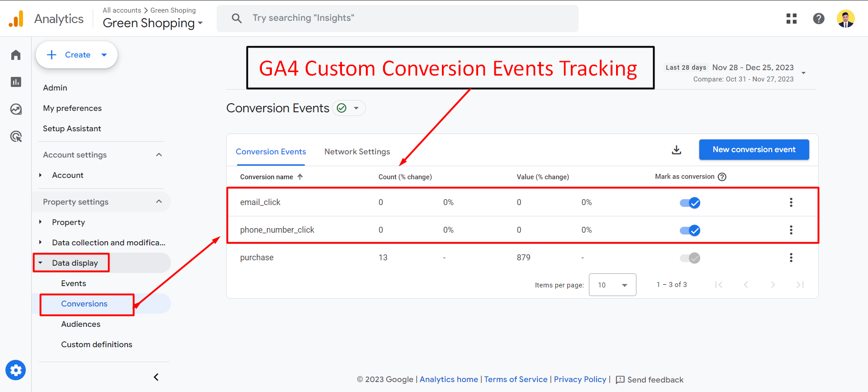Click the New conversion event button

click(x=754, y=149)
